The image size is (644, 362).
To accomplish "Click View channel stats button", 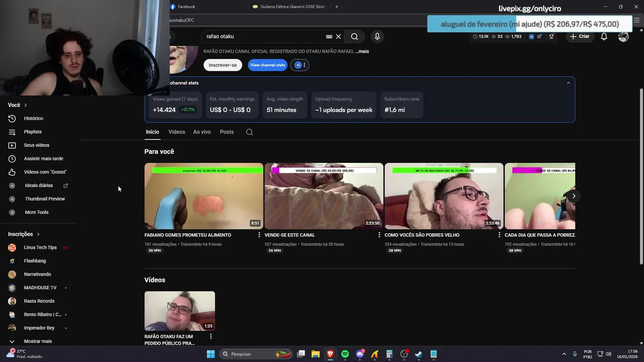I will (x=268, y=65).
